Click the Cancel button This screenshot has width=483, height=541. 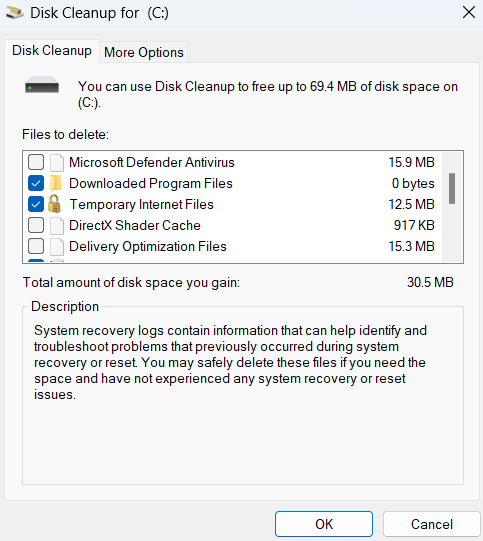[x=432, y=524]
